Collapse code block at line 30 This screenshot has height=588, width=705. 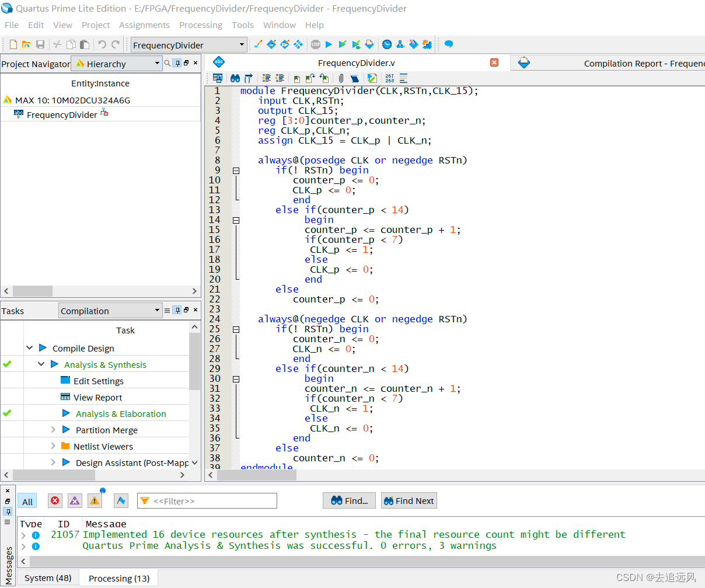pos(236,379)
